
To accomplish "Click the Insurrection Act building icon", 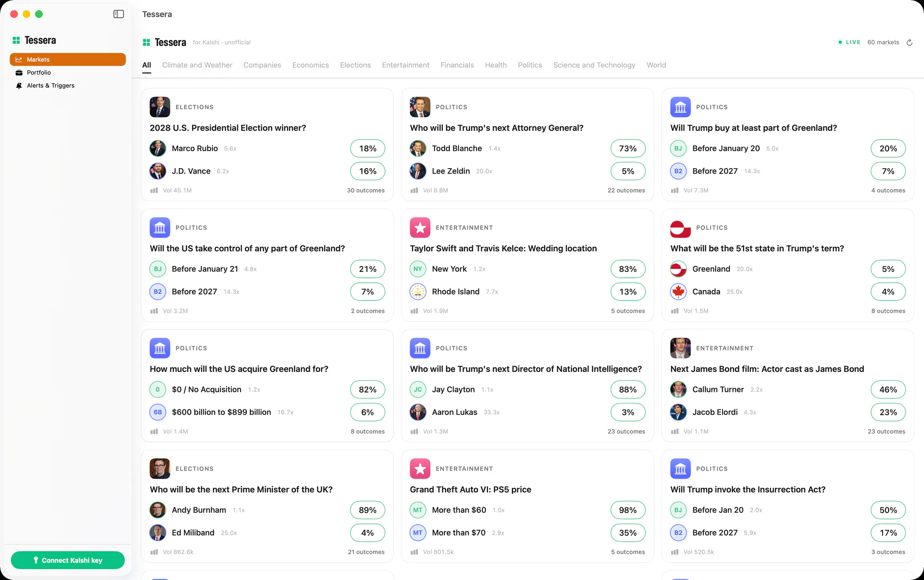I will [x=680, y=469].
